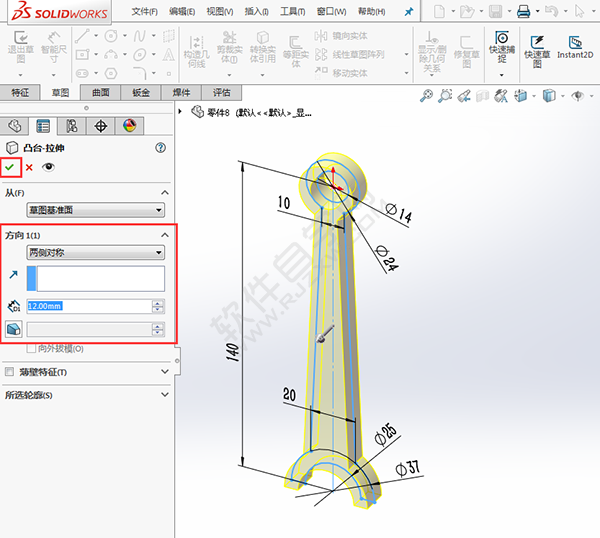This screenshot has width=600, height=538.
Task: Click Repair Sketch (修复草图) icon
Action: point(466,42)
